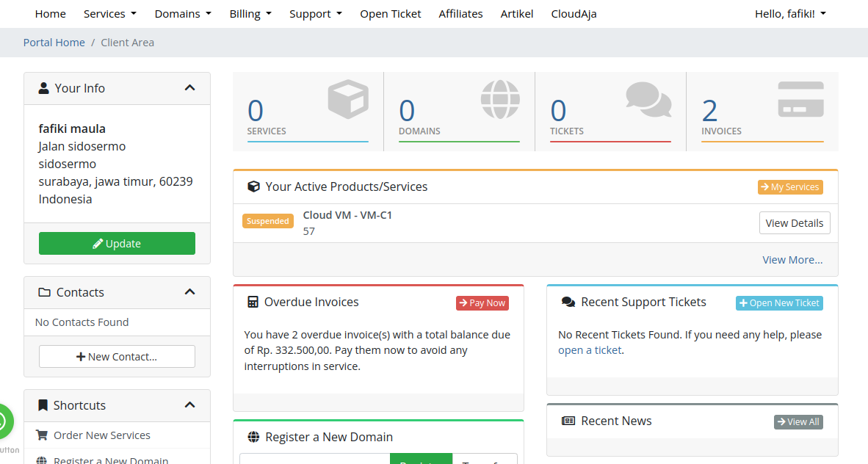The height and width of the screenshot is (464, 868).
Task: Open the Services dropdown menu
Action: pyautogui.click(x=110, y=14)
